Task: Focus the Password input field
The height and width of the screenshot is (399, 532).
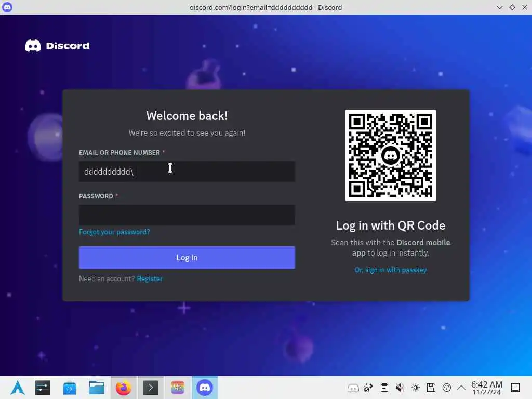Action: tap(187, 215)
